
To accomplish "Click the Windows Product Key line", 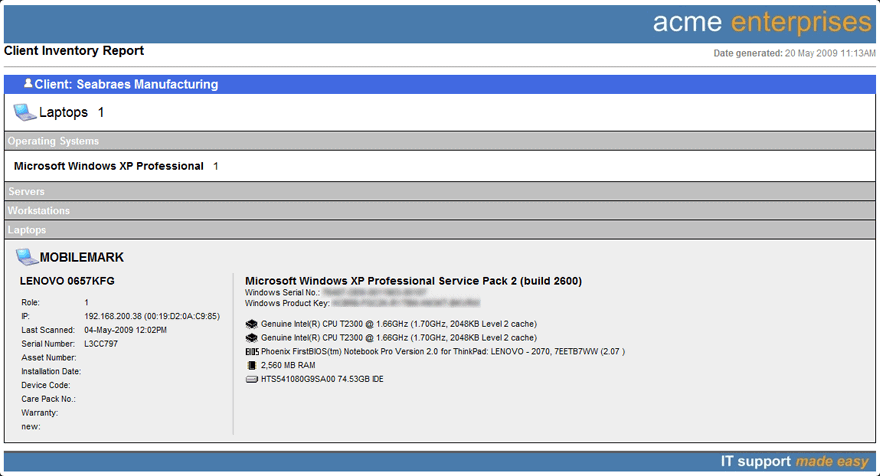I will (x=362, y=303).
